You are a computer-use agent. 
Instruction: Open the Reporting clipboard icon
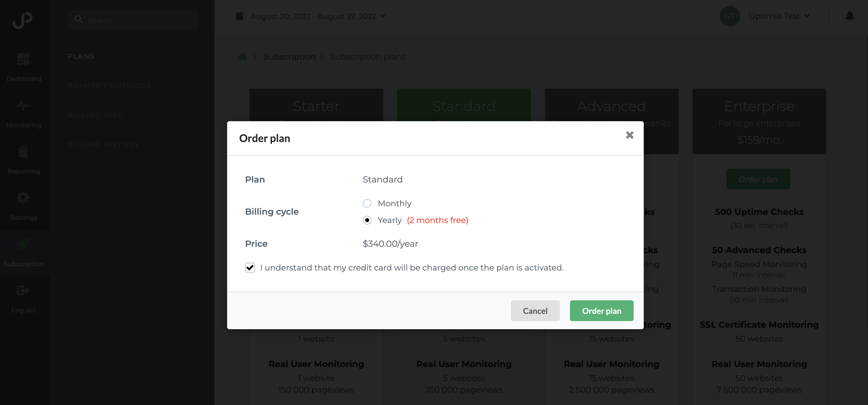coord(23,152)
